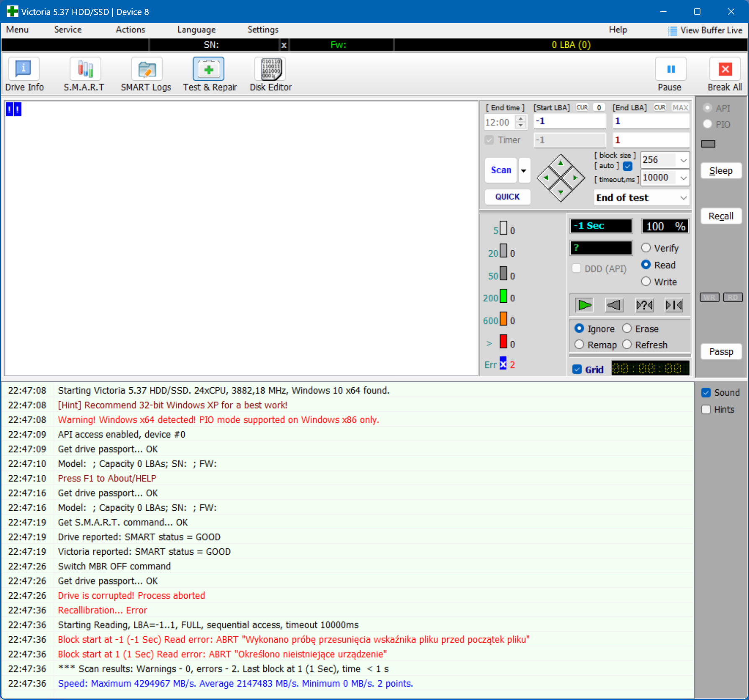Open the End of test dropdown
749x700 pixels.
coord(642,198)
